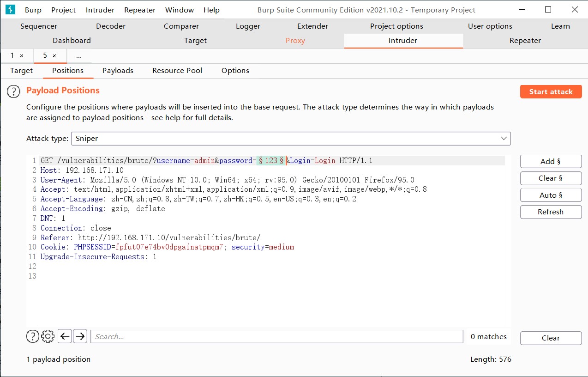Open the Burp menu
588x377 pixels.
33,10
